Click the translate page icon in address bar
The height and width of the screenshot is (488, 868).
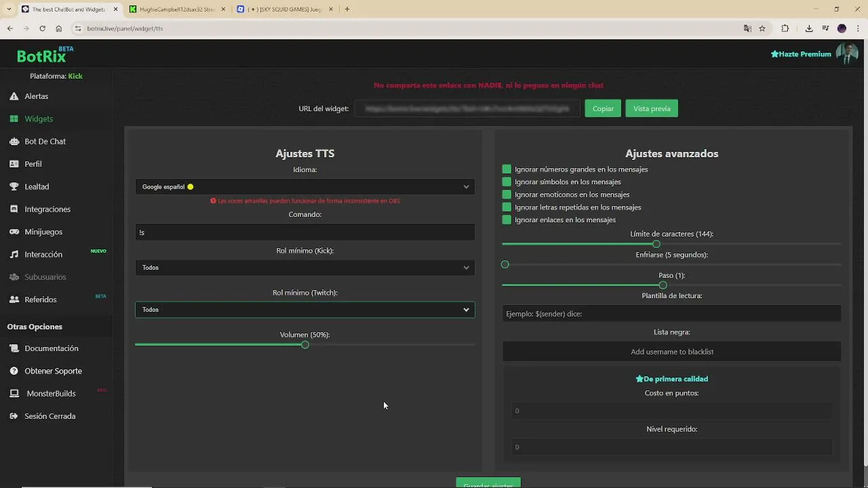pyautogui.click(x=747, y=28)
